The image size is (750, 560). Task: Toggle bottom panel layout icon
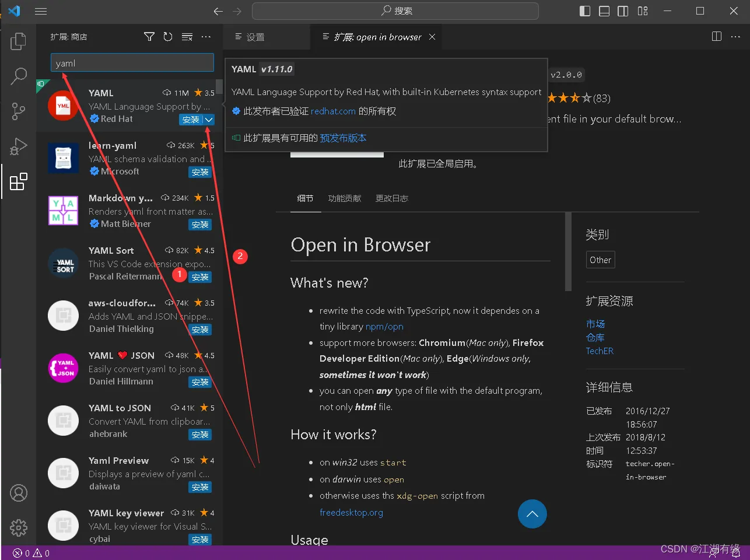click(604, 11)
